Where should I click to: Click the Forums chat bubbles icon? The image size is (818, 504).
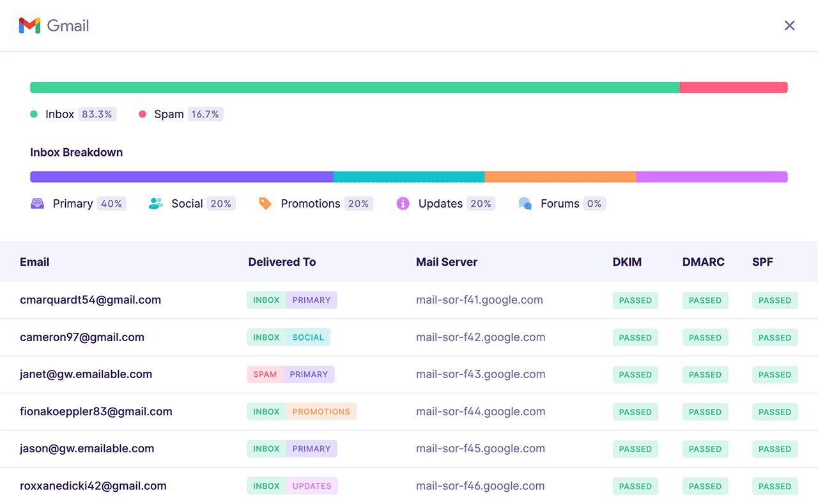[525, 204]
